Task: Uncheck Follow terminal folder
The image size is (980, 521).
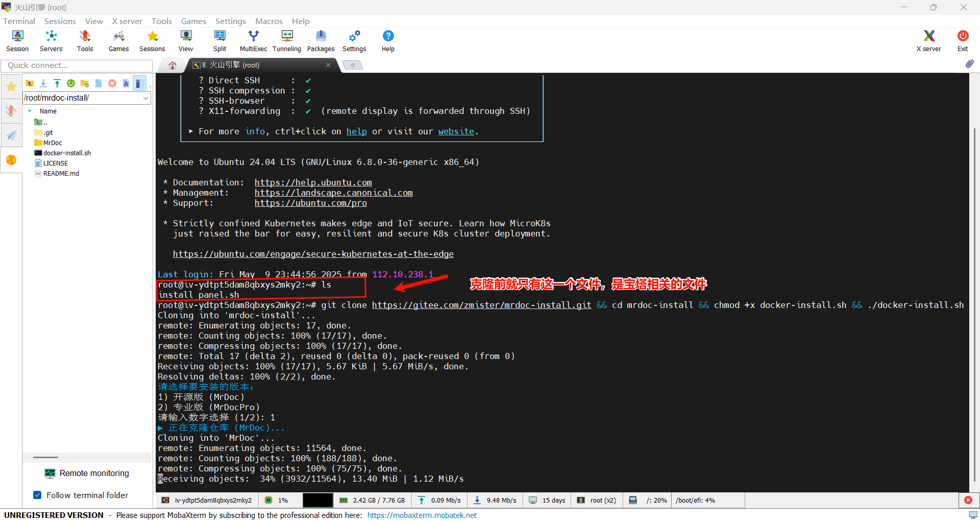Action: click(x=37, y=495)
